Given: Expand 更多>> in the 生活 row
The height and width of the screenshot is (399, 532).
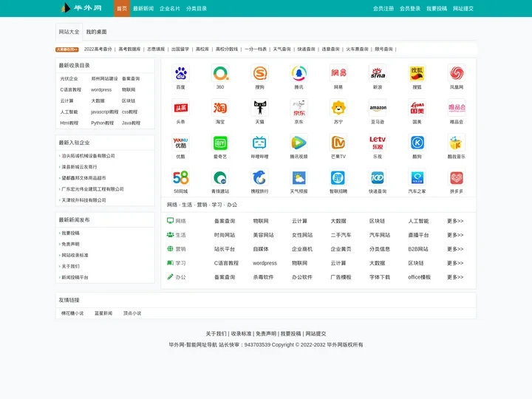Looking at the screenshot, I should [455, 235].
